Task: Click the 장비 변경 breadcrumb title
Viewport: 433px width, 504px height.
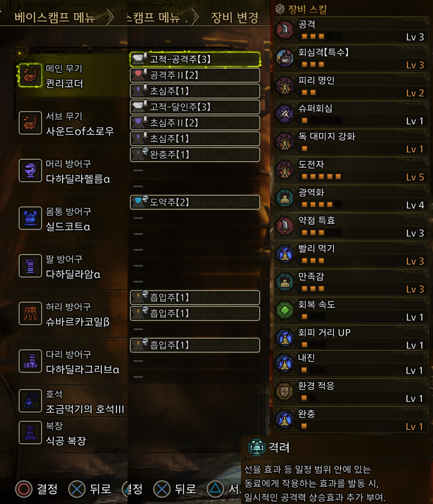Action: point(234,18)
